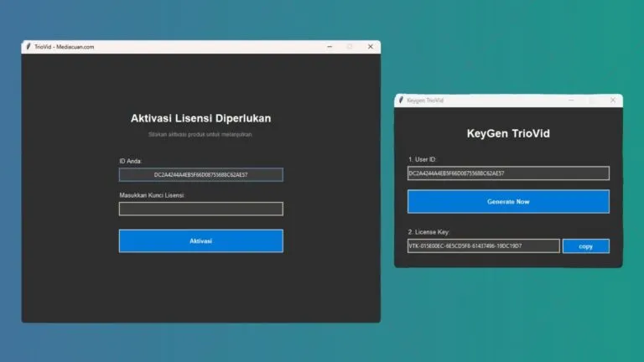Image resolution: width=644 pixels, height=362 pixels.
Task: Click the KeyGen TrioVid heading text
Action: coord(508,133)
